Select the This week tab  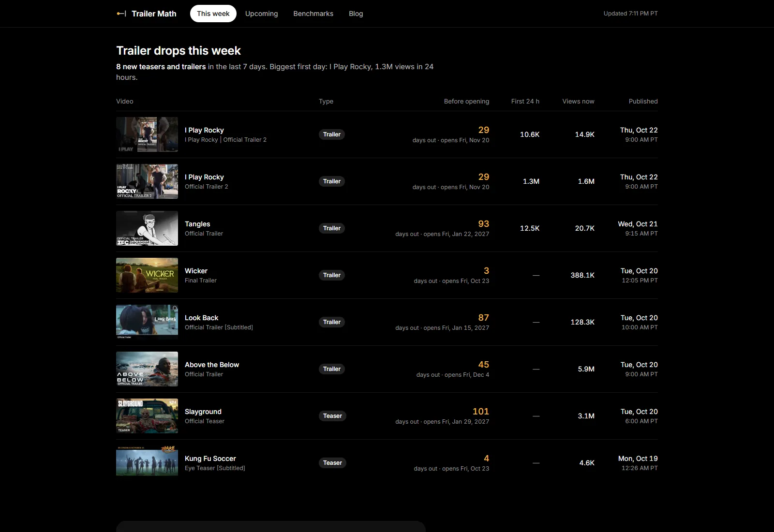coord(213,14)
